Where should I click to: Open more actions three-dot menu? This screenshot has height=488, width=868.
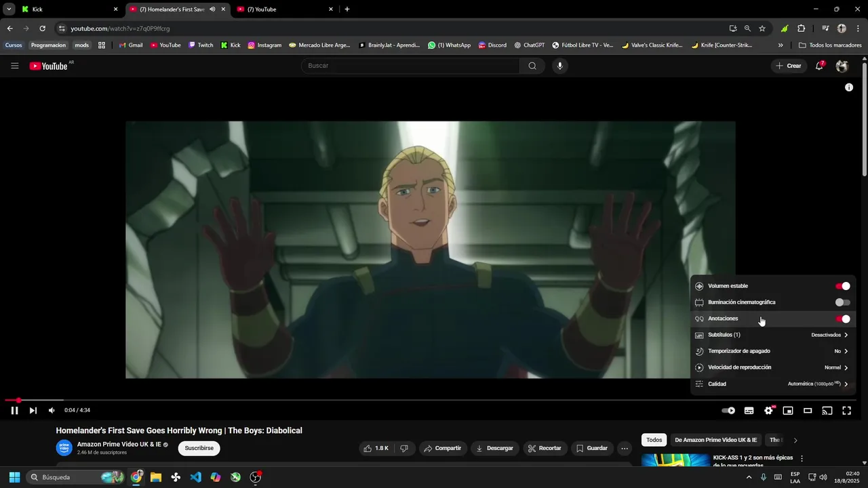point(625,448)
